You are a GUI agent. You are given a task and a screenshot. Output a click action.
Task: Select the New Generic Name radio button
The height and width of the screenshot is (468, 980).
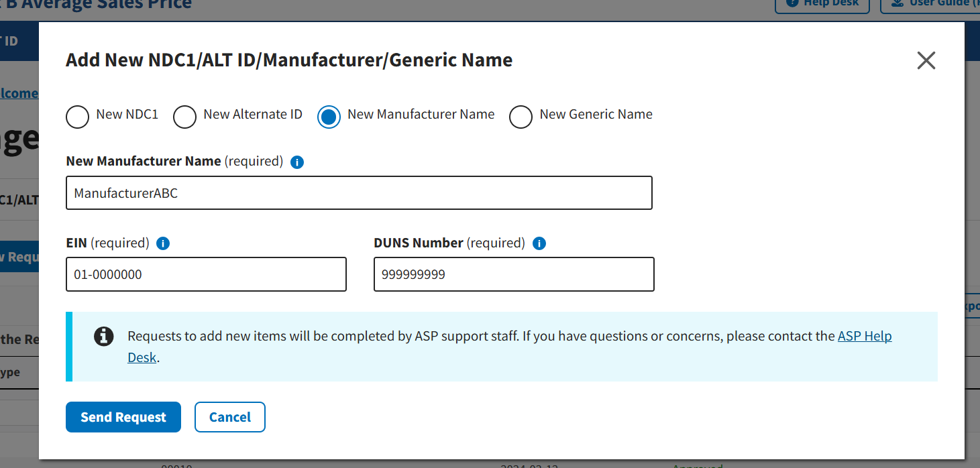coord(521,117)
